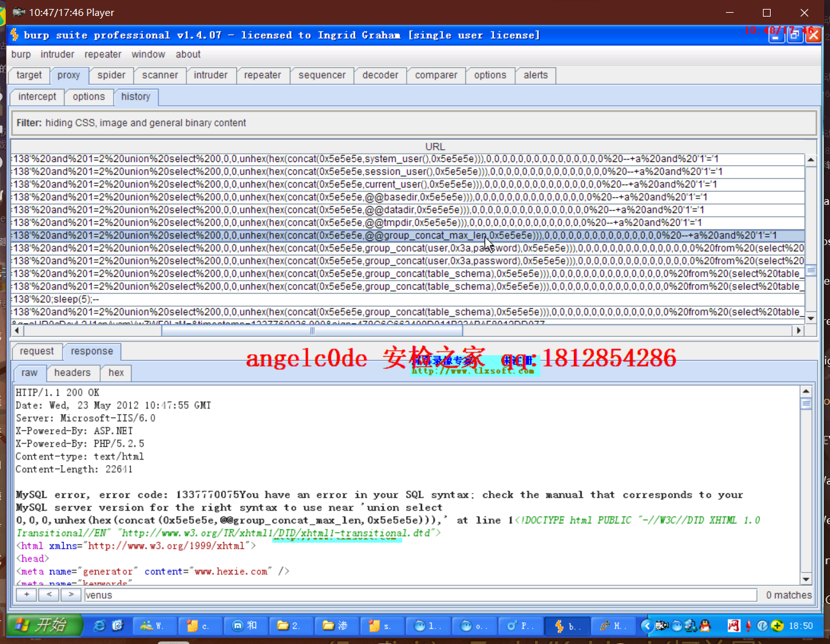Click history table scroll down arrow
The image size is (830, 644).
[811, 318]
